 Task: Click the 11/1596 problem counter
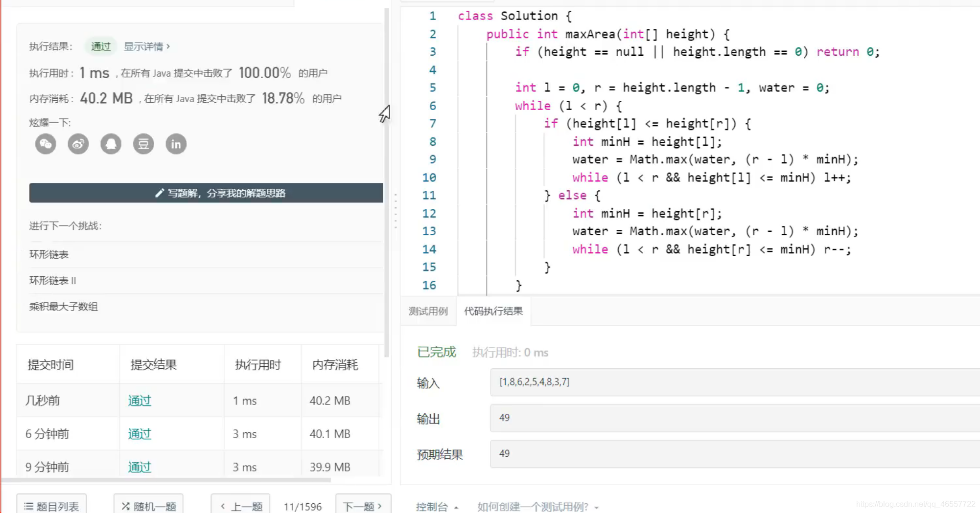click(x=303, y=507)
